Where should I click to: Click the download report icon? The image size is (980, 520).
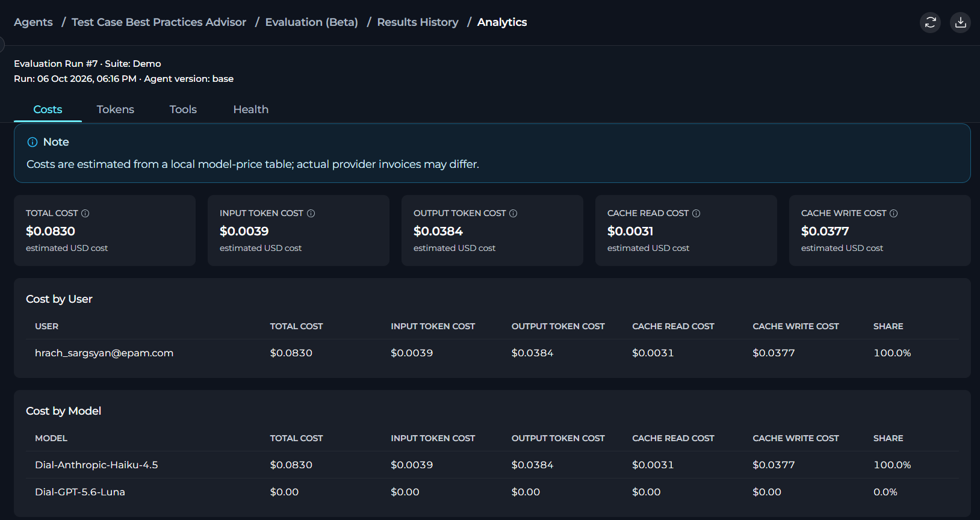click(x=960, y=22)
